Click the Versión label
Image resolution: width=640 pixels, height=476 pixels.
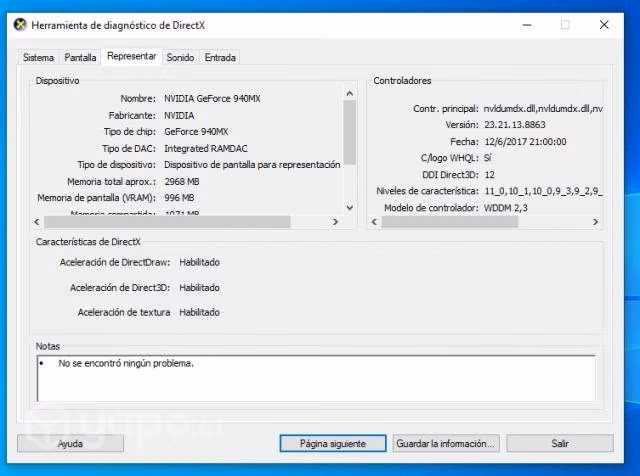click(x=462, y=125)
